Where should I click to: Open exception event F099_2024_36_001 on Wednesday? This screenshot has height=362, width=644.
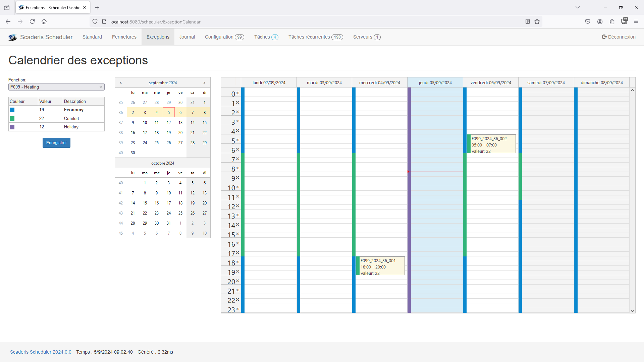380,266
